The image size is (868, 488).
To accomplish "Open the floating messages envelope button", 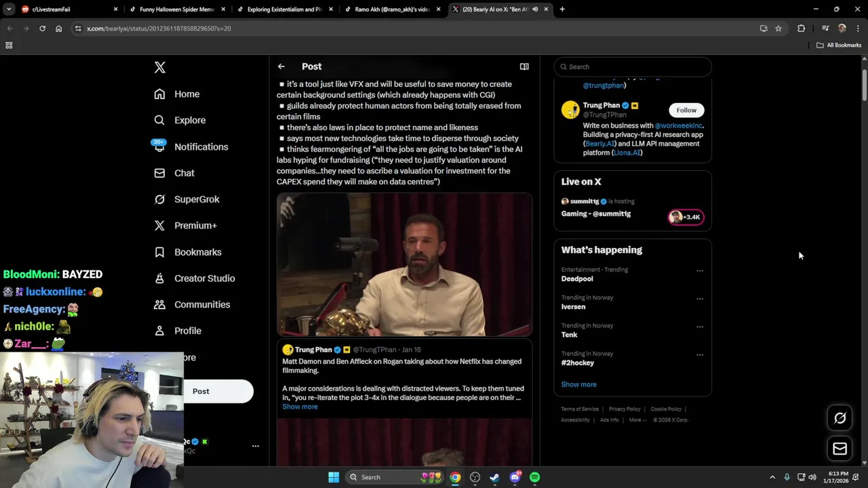I will pos(840,449).
